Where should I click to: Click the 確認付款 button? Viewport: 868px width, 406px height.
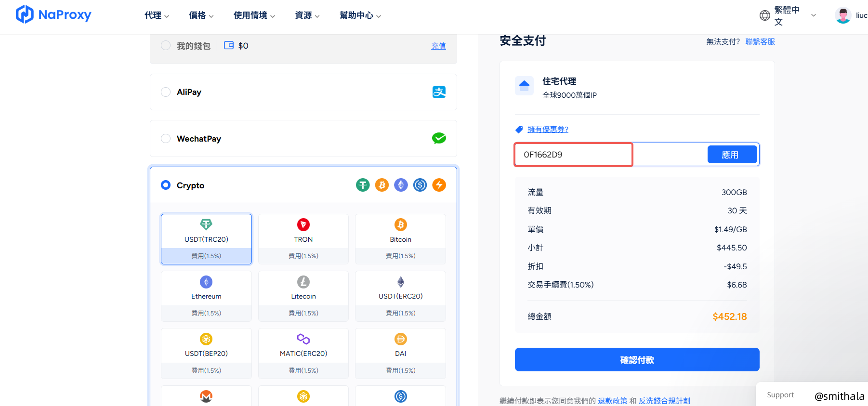click(637, 360)
